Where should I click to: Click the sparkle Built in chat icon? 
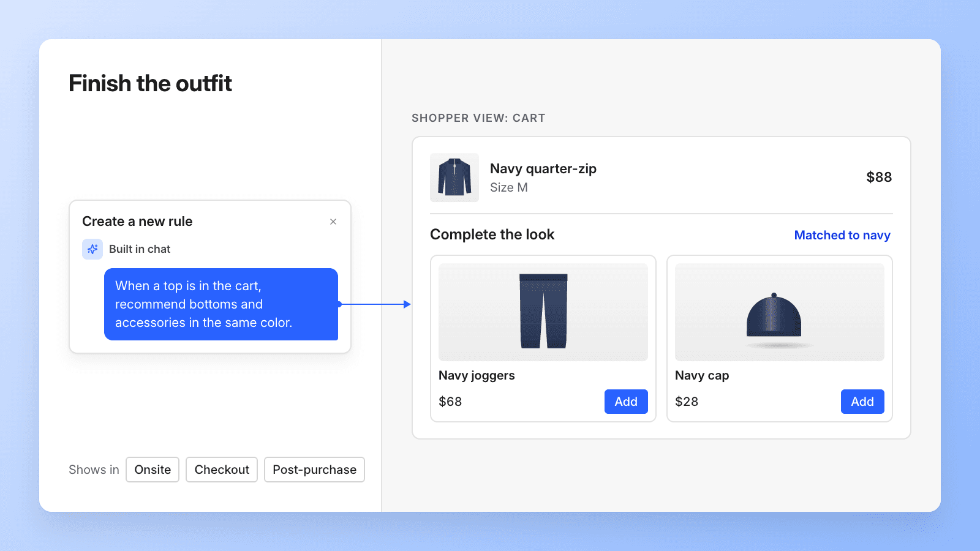tap(92, 249)
